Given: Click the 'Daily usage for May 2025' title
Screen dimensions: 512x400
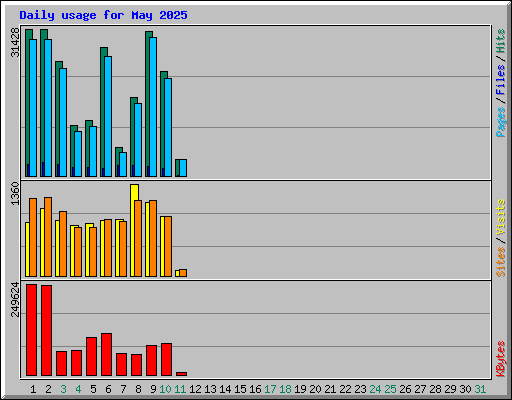Looking at the screenshot, I should pos(103,15).
